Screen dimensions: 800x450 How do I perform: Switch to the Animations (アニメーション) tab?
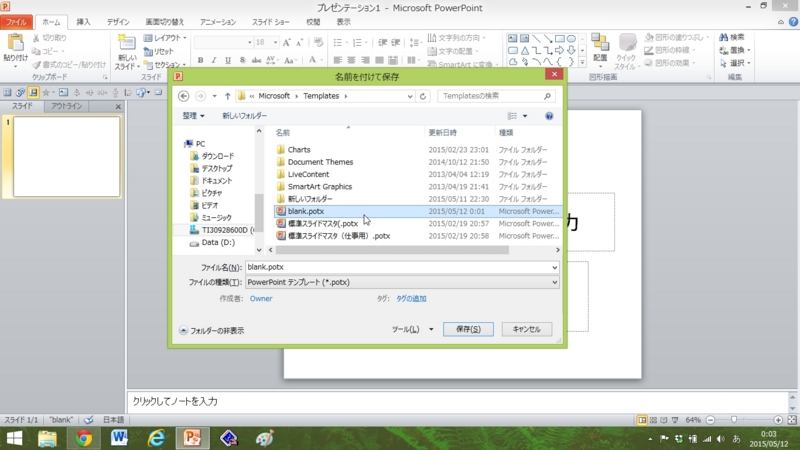pyautogui.click(x=218, y=22)
